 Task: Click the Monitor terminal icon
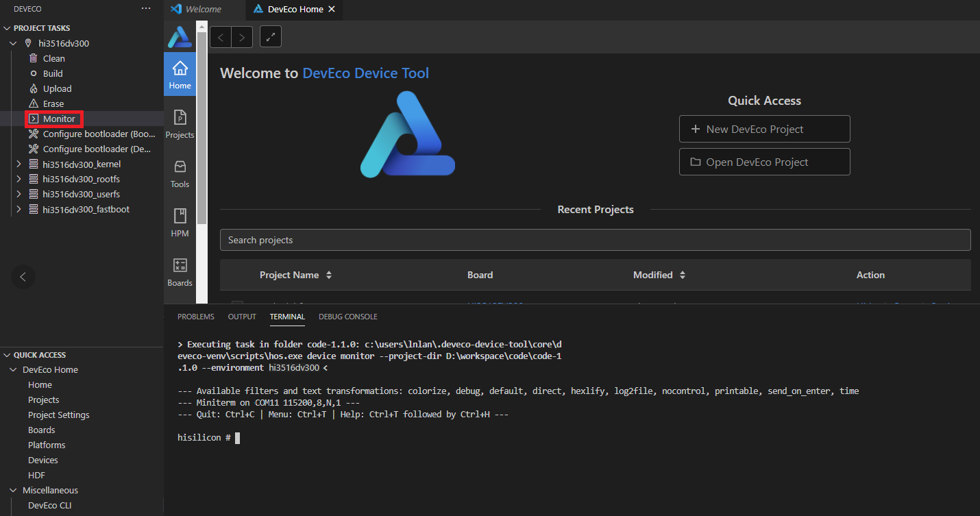[33, 119]
